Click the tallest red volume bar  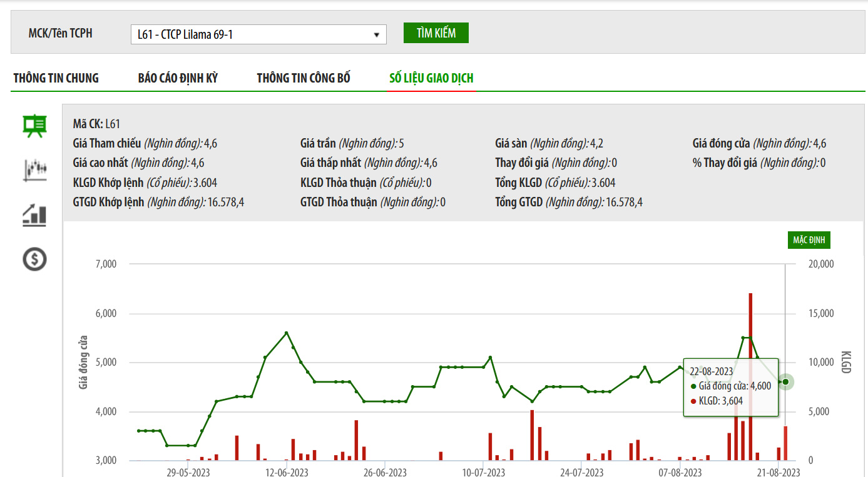[x=750, y=375]
